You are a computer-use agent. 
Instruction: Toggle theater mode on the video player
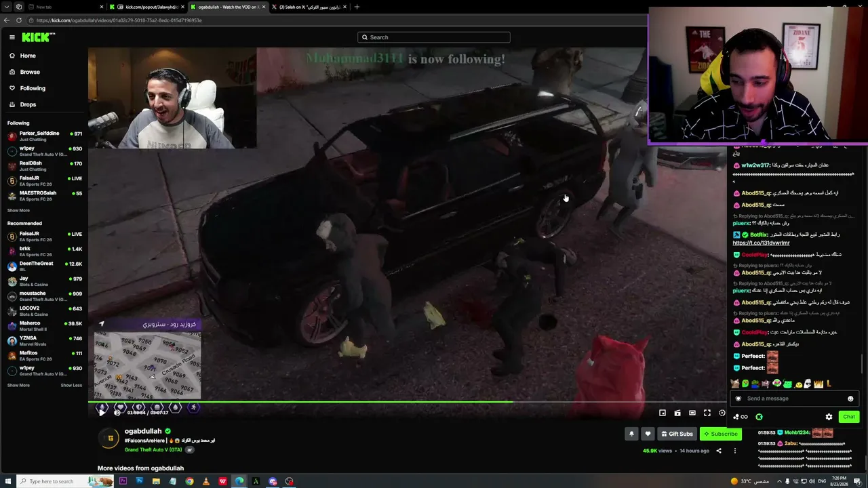[x=692, y=413]
